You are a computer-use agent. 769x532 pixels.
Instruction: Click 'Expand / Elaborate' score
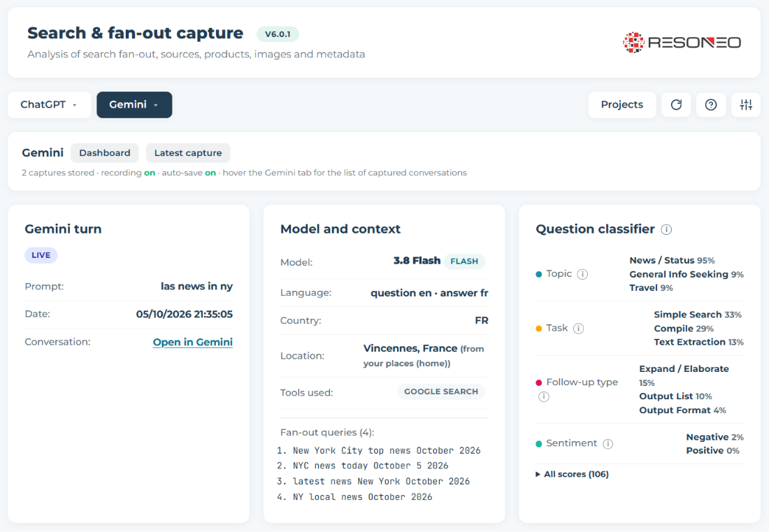pyautogui.click(x=684, y=368)
